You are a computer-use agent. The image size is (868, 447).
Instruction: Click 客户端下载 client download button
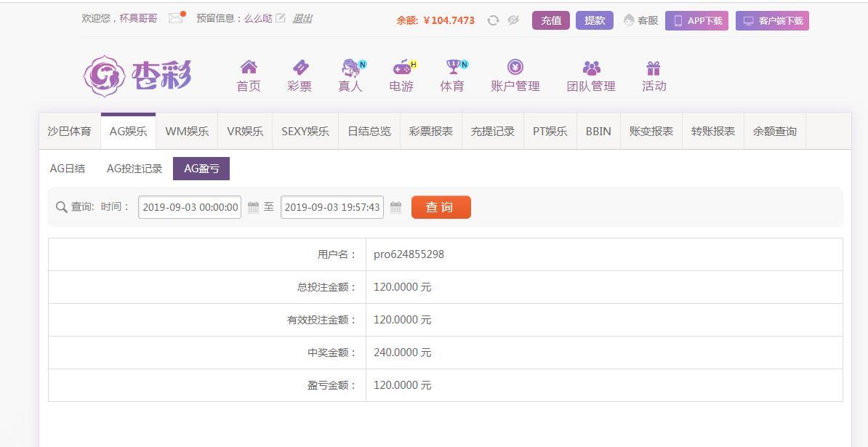772,20
